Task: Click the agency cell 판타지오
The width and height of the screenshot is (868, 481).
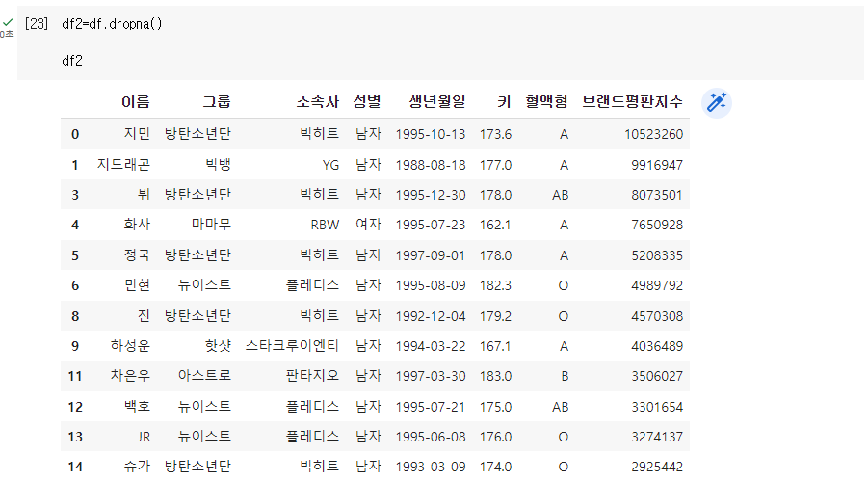Action: pos(312,376)
